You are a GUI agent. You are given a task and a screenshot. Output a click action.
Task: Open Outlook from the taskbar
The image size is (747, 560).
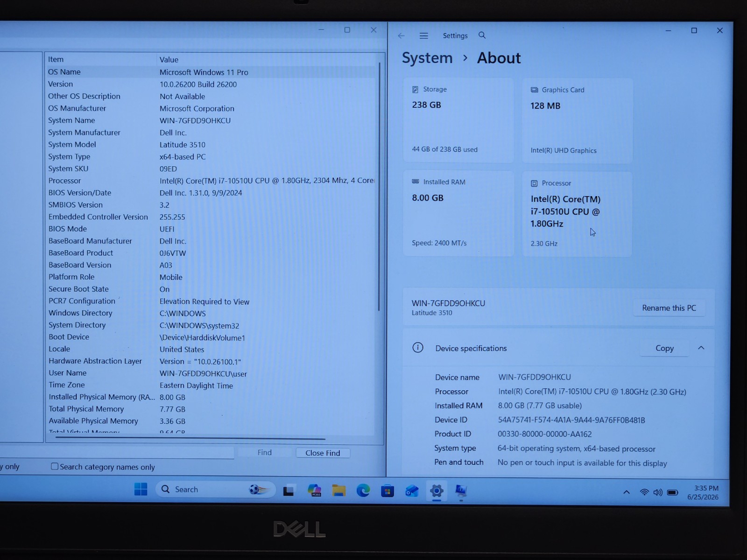[x=411, y=490]
